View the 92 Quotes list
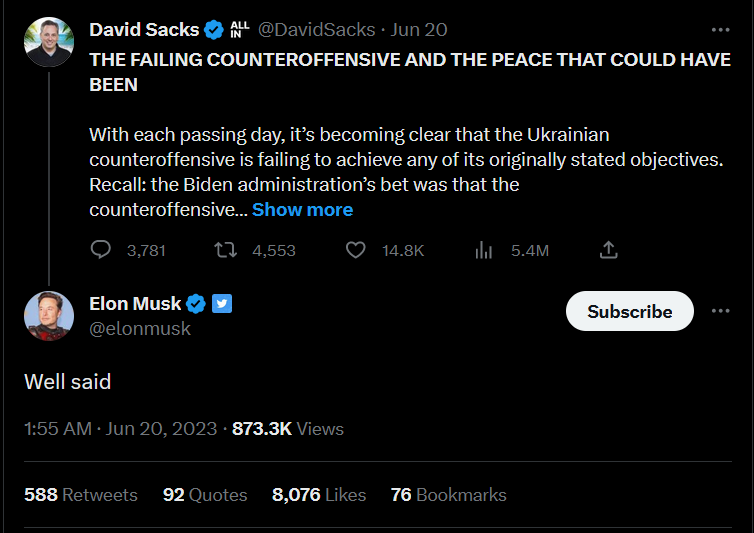The image size is (754, 533). click(x=205, y=495)
